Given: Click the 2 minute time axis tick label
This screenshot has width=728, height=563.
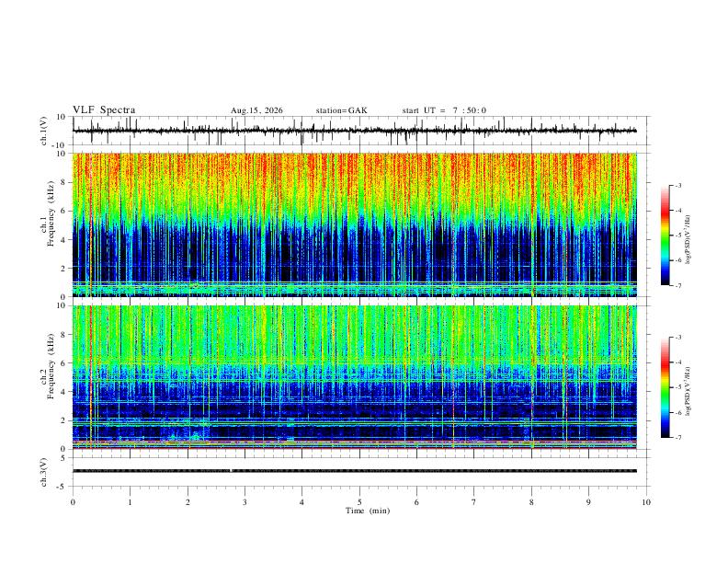Looking at the screenshot, I should [188, 502].
